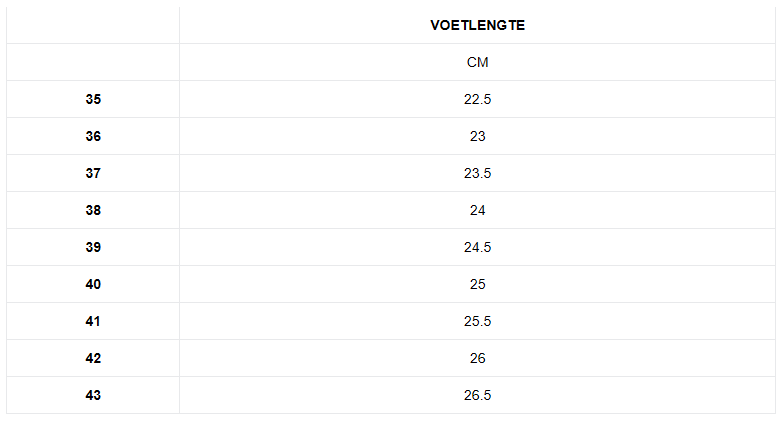This screenshot has height=421, width=782.
Task: Click the VOETLENGTE column header
Action: point(477,25)
